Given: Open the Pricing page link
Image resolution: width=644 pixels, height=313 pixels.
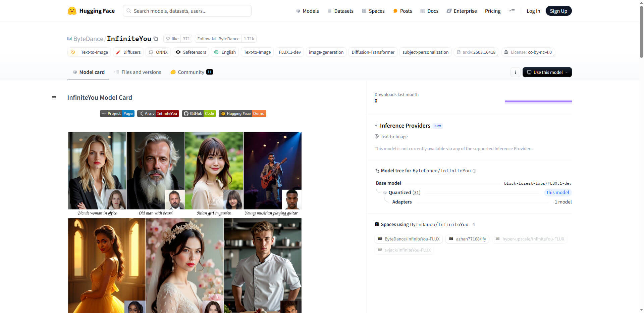Looking at the screenshot, I should [x=492, y=11].
